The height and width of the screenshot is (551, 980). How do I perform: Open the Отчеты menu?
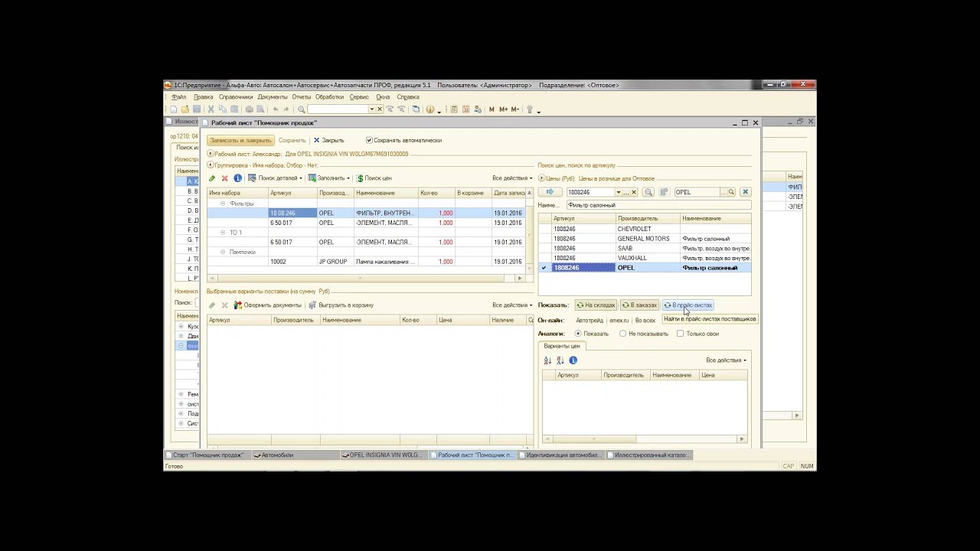pyautogui.click(x=302, y=97)
